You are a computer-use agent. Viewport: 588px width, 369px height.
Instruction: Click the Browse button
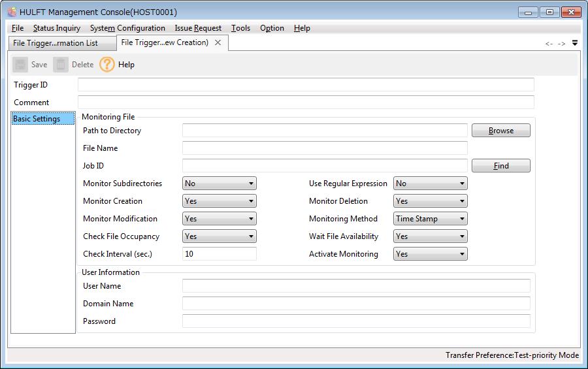point(501,131)
